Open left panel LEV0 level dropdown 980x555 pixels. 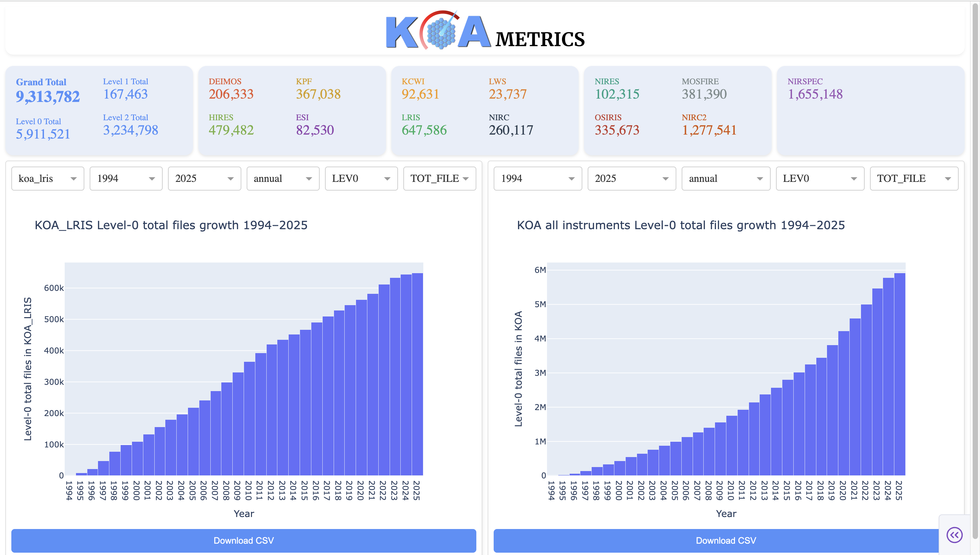click(361, 179)
